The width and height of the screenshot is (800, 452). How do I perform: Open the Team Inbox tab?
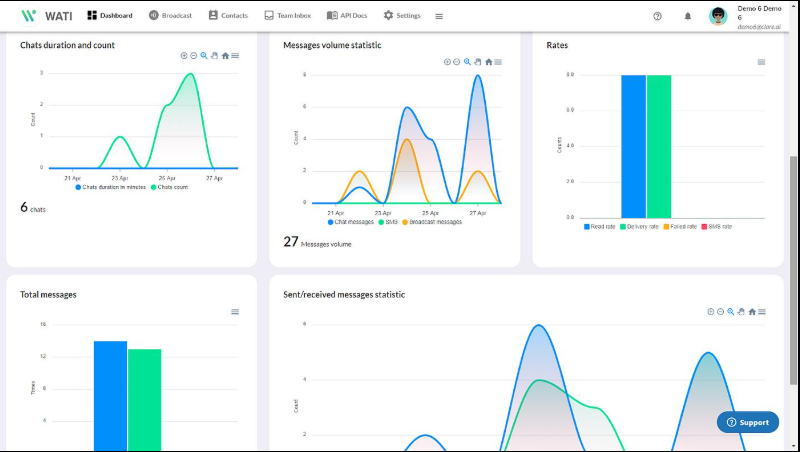pos(288,16)
